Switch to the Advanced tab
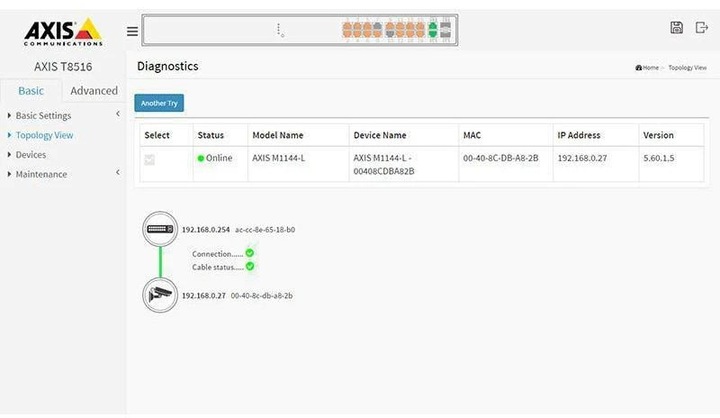Image resolution: width=720 pixels, height=418 pixels. [94, 90]
